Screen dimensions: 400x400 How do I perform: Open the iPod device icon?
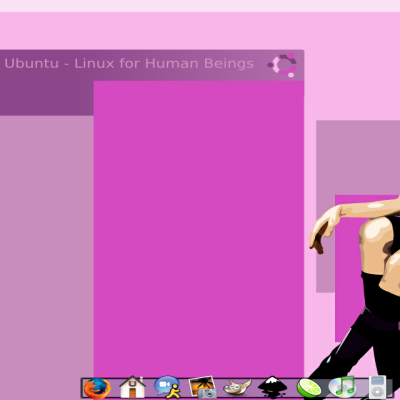coord(377,387)
